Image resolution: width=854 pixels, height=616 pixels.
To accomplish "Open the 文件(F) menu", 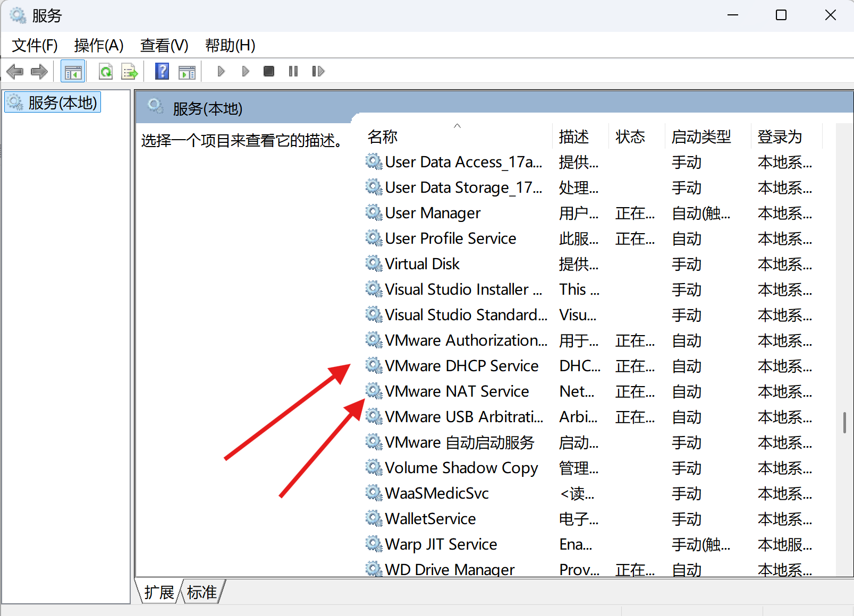I will (35, 46).
